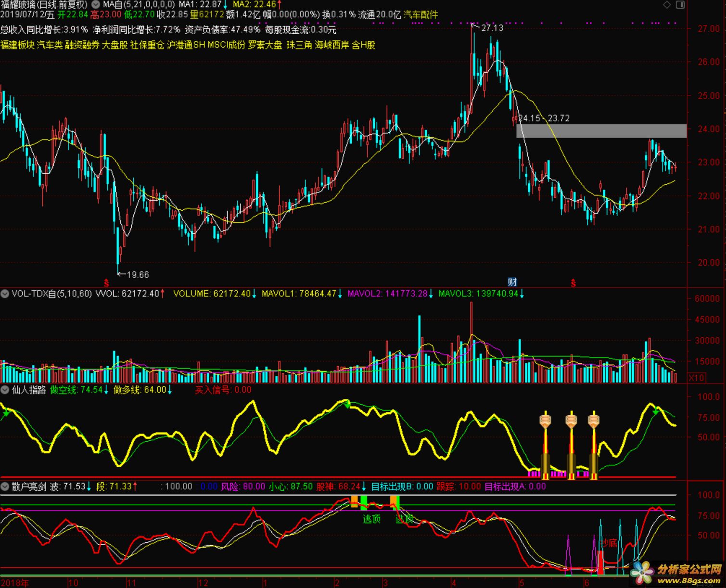Select the gray 24.15-23.72 gap rectangle
Viewport: 726px width, 588px height.
(601, 131)
